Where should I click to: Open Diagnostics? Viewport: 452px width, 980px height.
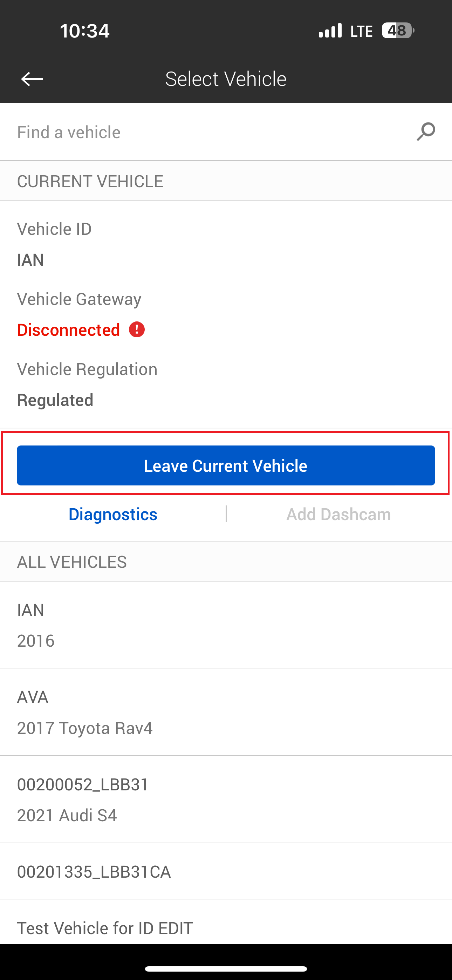pyautogui.click(x=112, y=514)
